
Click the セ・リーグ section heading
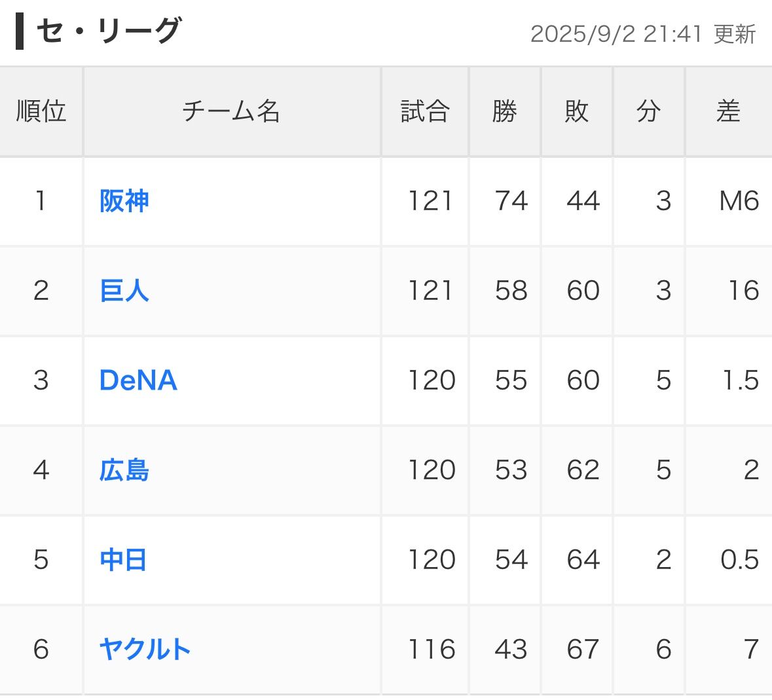point(108,31)
